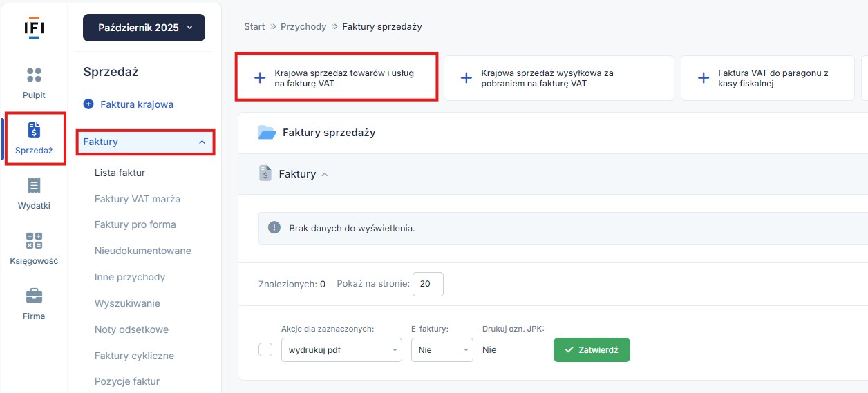The width and height of the screenshot is (868, 393).
Task: Click the Przychody breadcrumb link
Action: [303, 26]
